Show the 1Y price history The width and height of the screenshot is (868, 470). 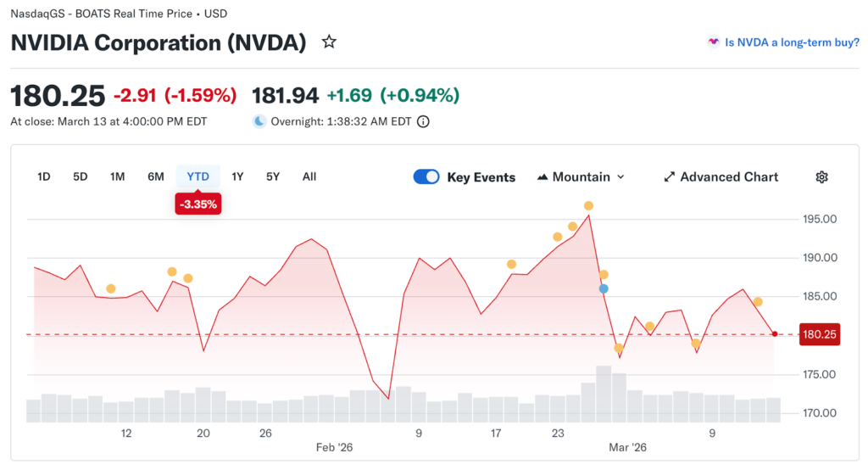237,176
